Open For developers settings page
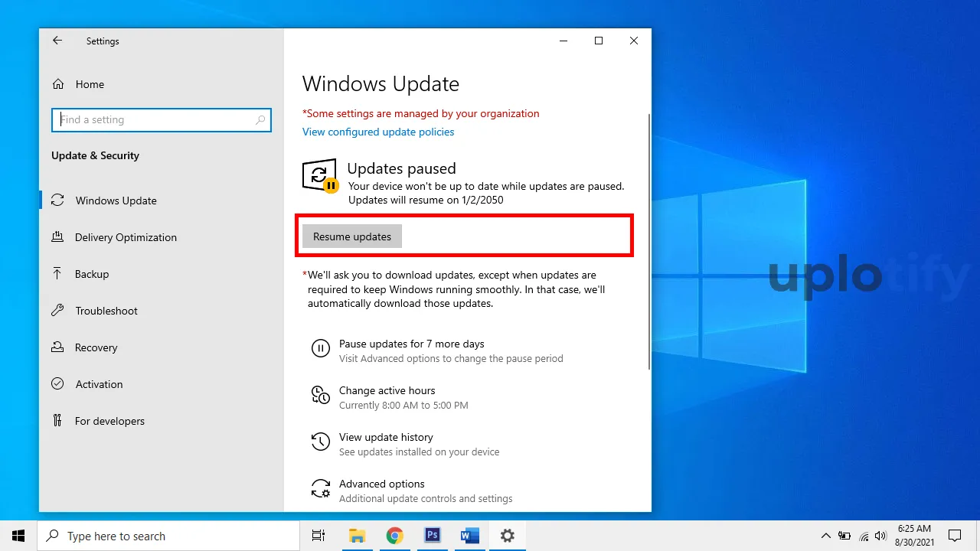The width and height of the screenshot is (980, 551). click(109, 421)
